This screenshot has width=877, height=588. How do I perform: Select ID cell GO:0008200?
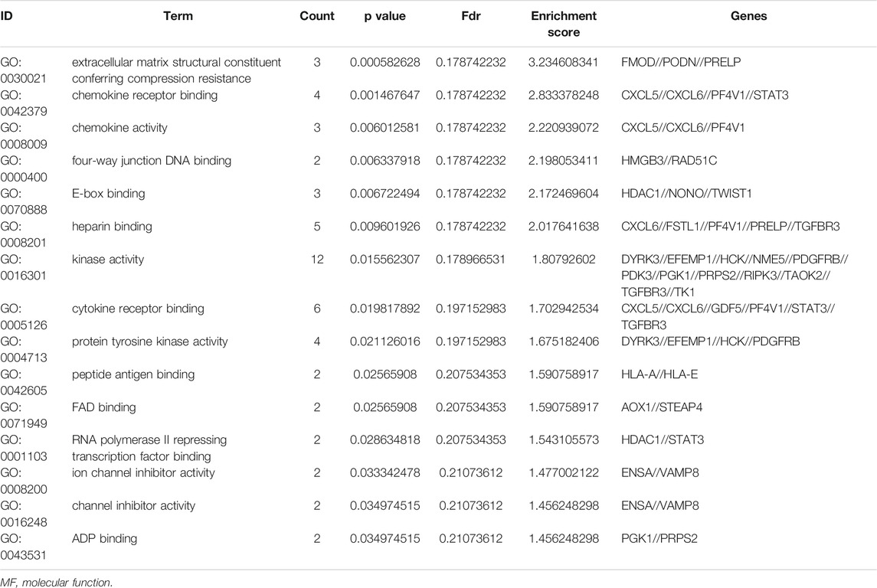coord(24,482)
